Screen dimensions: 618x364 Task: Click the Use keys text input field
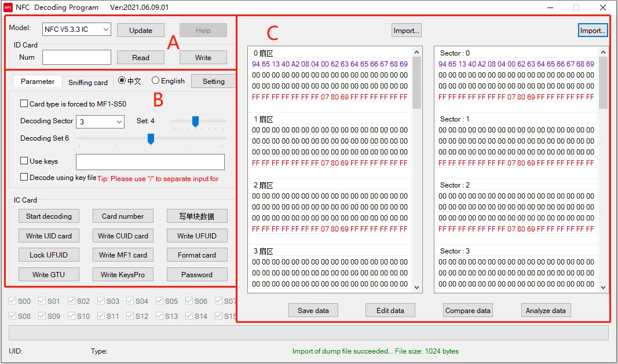pos(150,162)
